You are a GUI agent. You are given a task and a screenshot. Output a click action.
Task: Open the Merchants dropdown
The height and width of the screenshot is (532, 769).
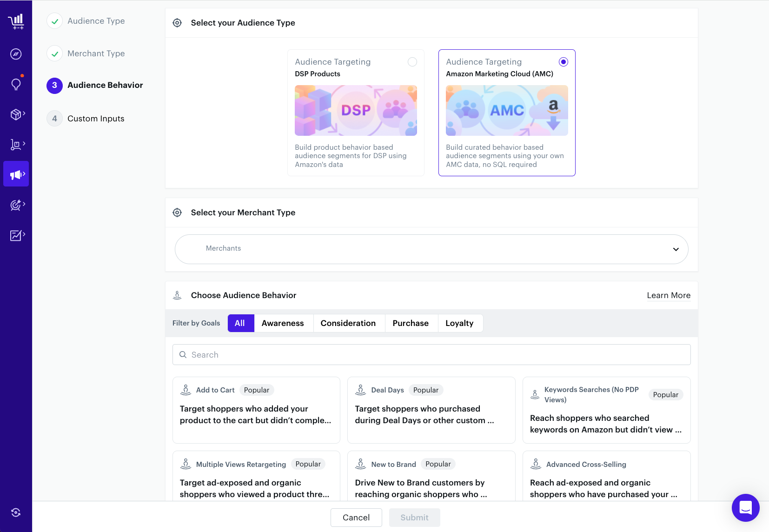point(431,249)
